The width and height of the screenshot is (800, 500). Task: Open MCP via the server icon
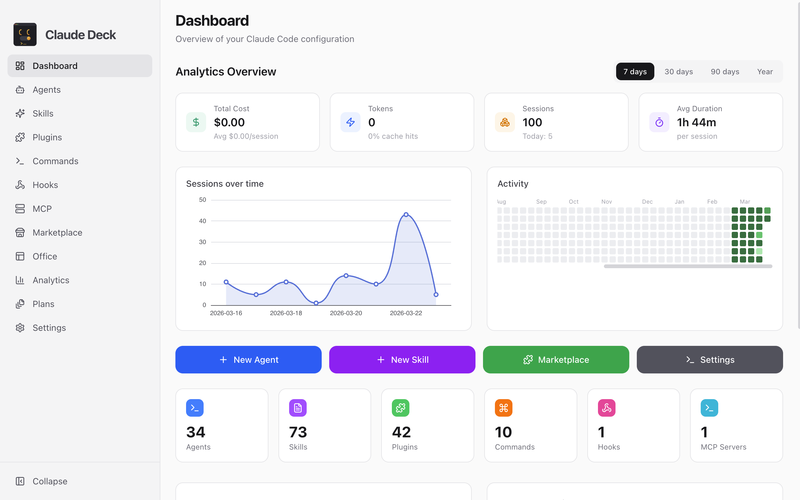click(20, 209)
